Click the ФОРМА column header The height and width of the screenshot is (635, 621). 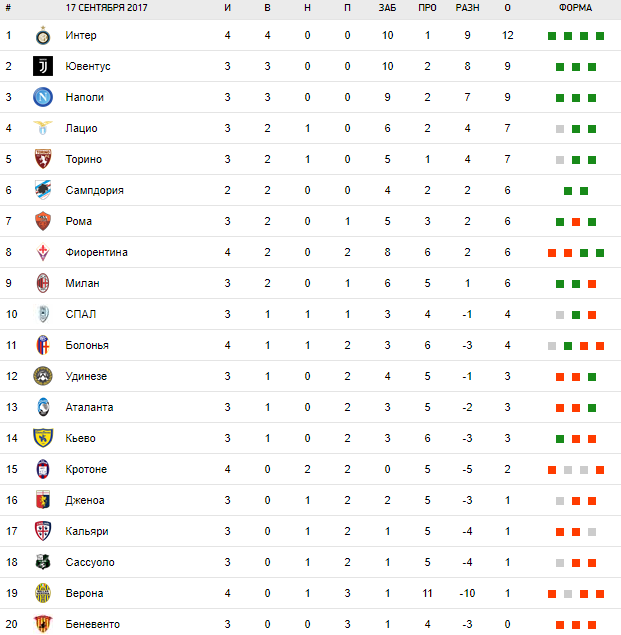tap(575, 8)
